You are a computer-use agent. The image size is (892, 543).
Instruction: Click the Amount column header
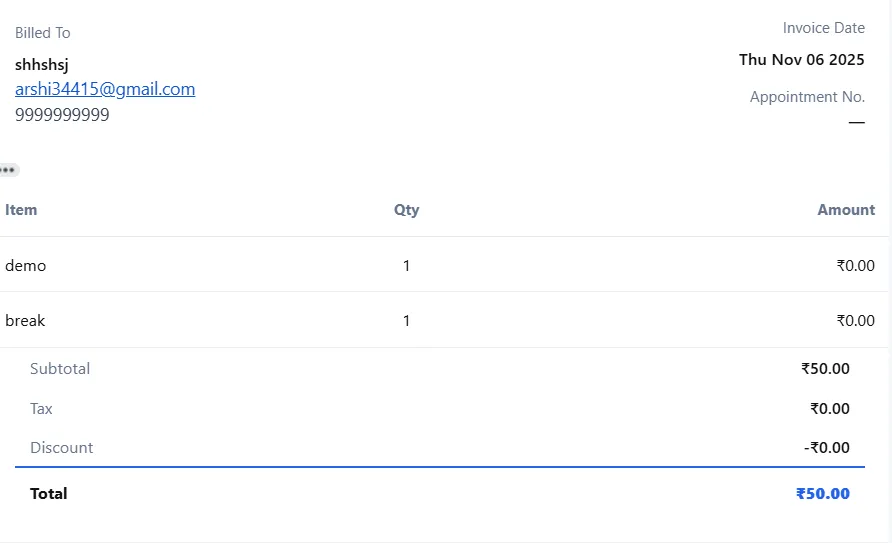(x=845, y=210)
